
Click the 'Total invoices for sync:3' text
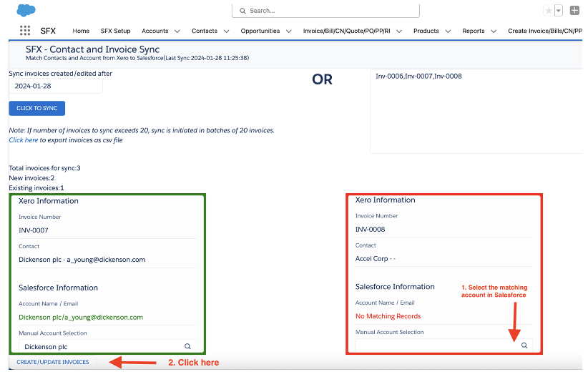pos(44,168)
